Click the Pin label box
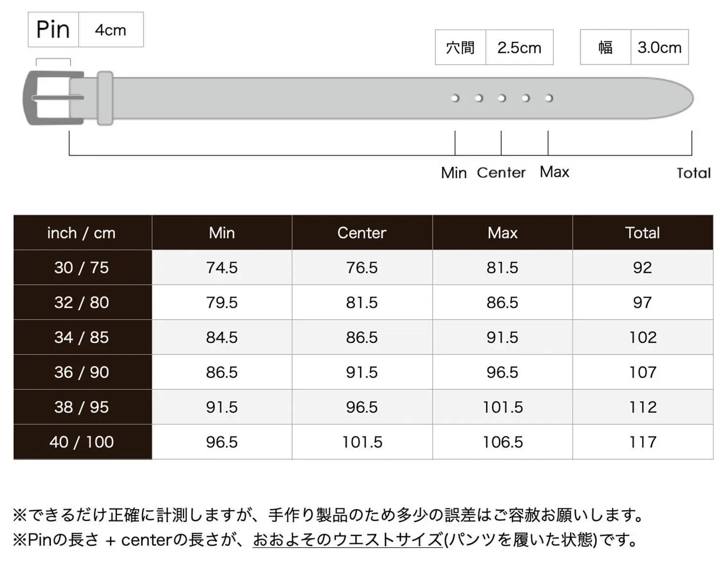Screen dimensions: 728x587 53,30
